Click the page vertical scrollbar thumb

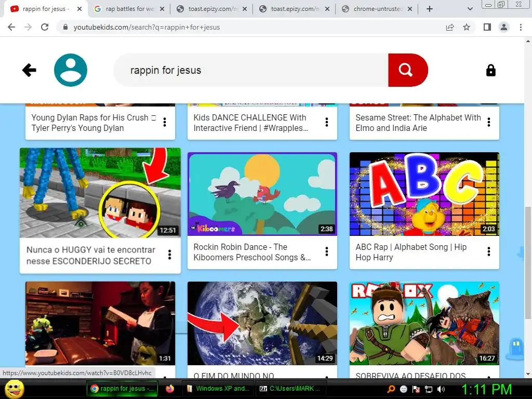point(528,262)
